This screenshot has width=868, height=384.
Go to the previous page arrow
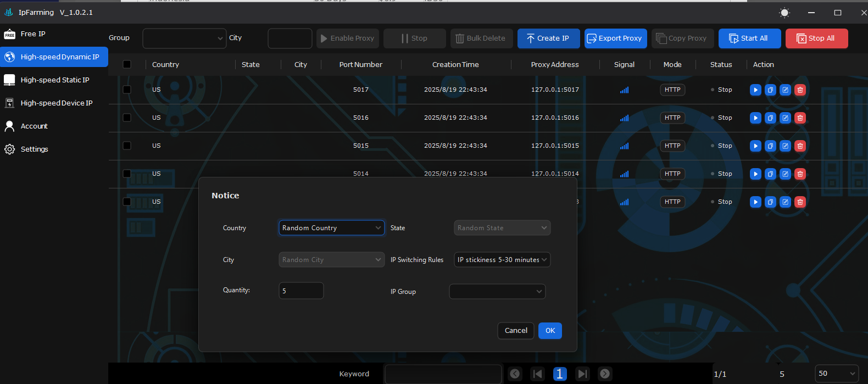515,374
